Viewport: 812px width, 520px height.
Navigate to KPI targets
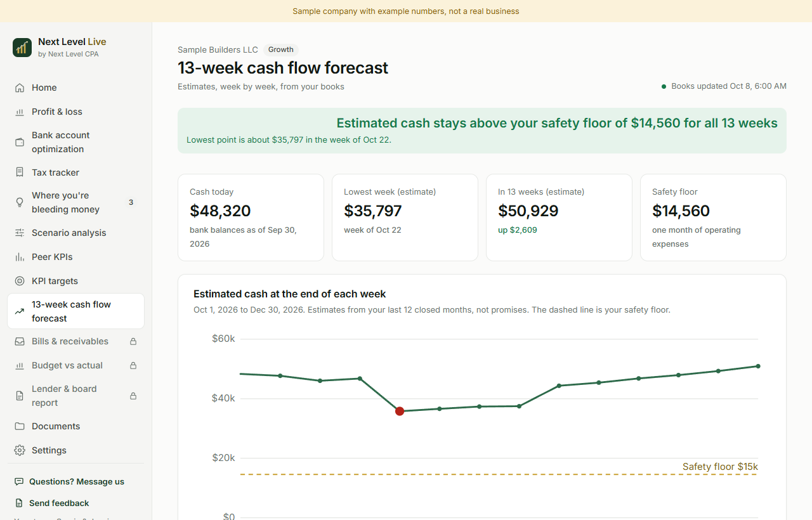pyautogui.click(x=76, y=281)
